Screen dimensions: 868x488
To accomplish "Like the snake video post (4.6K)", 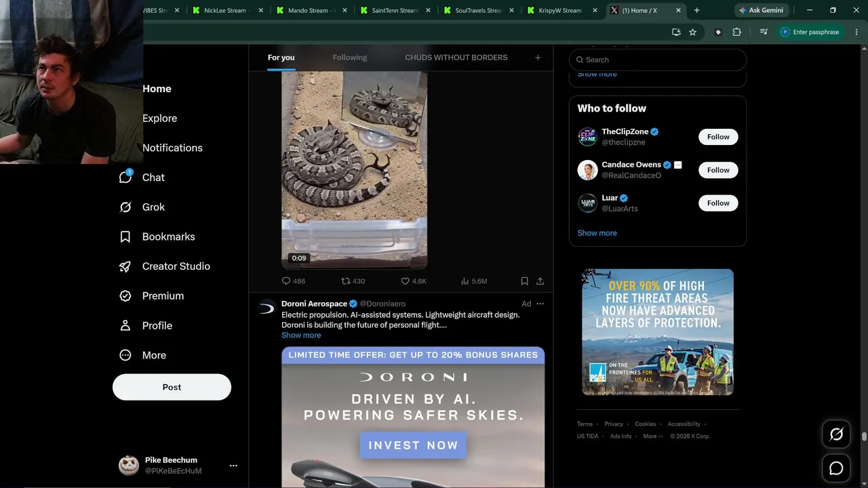I will pos(413,281).
